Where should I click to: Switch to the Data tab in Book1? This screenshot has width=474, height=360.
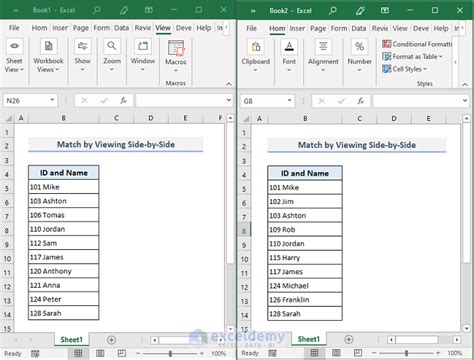click(x=121, y=28)
